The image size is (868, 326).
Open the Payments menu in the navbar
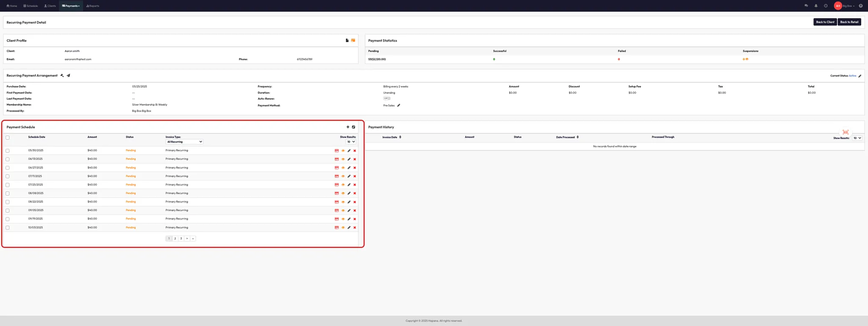[71, 6]
